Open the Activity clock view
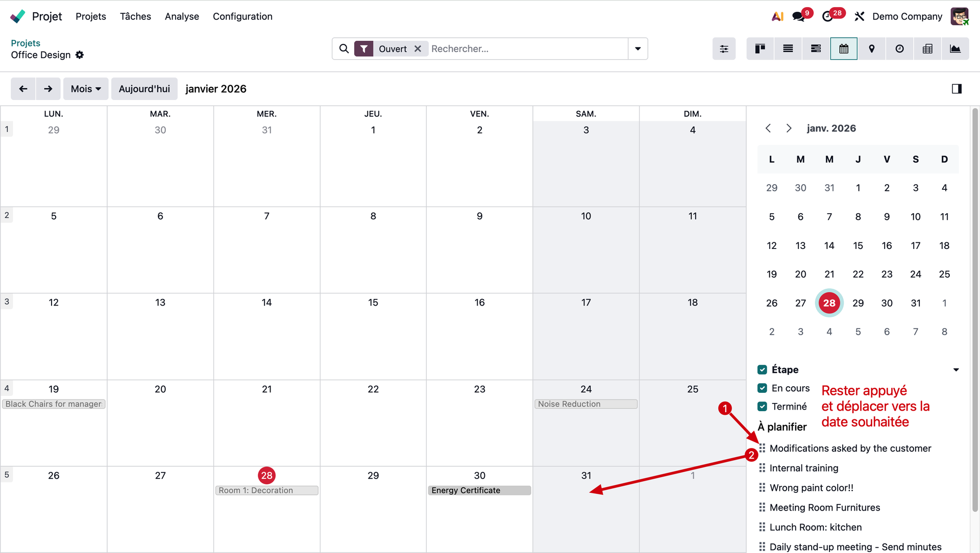The height and width of the screenshot is (553, 980). pyautogui.click(x=899, y=49)
